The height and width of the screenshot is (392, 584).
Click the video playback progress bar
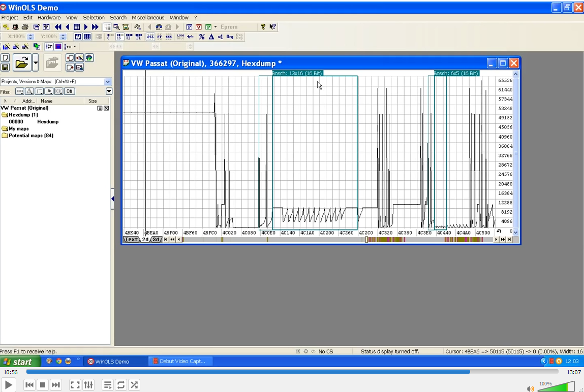point(292,372)
